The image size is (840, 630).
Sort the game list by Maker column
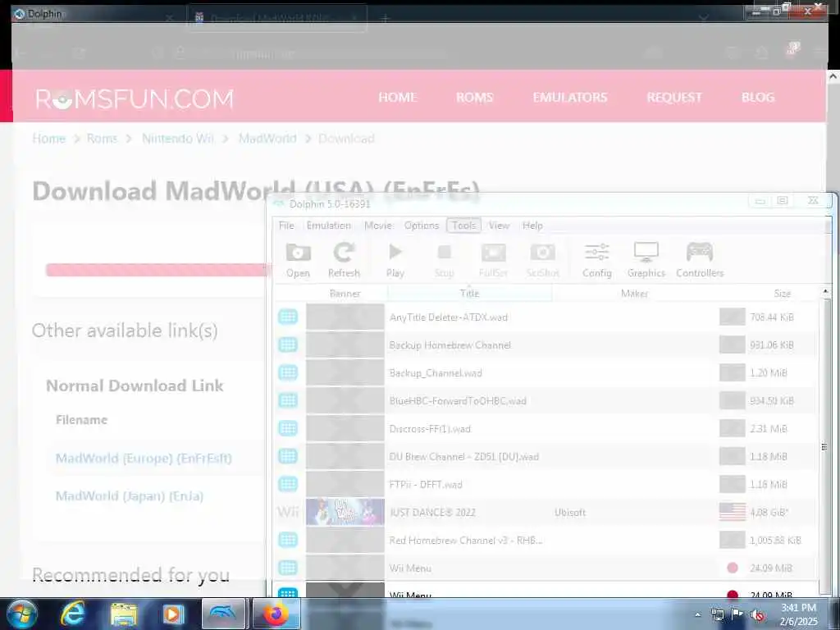coord(634,293)
